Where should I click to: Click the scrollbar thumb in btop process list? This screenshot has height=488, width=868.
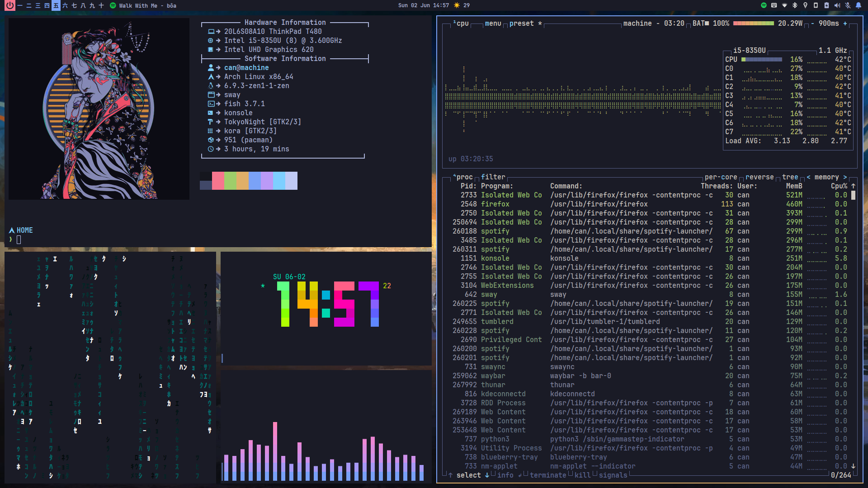pos(853,195)
